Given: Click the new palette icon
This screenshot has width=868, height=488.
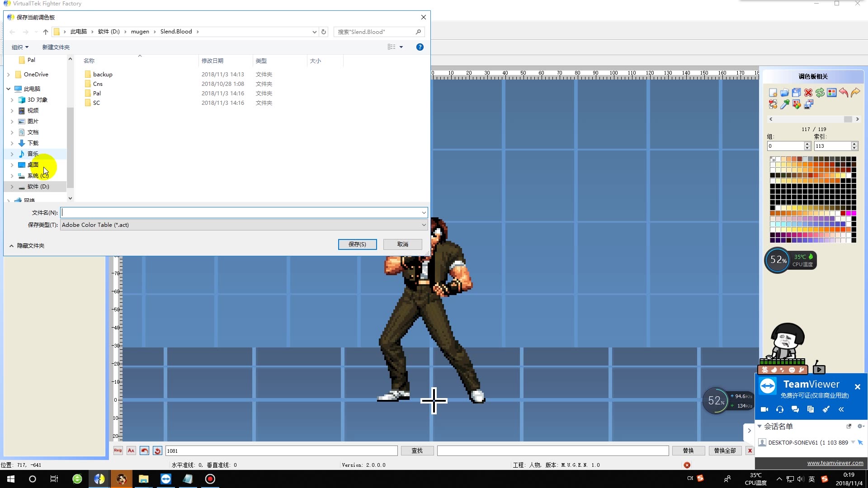Looking at the screenshot, I should point(773,93).
